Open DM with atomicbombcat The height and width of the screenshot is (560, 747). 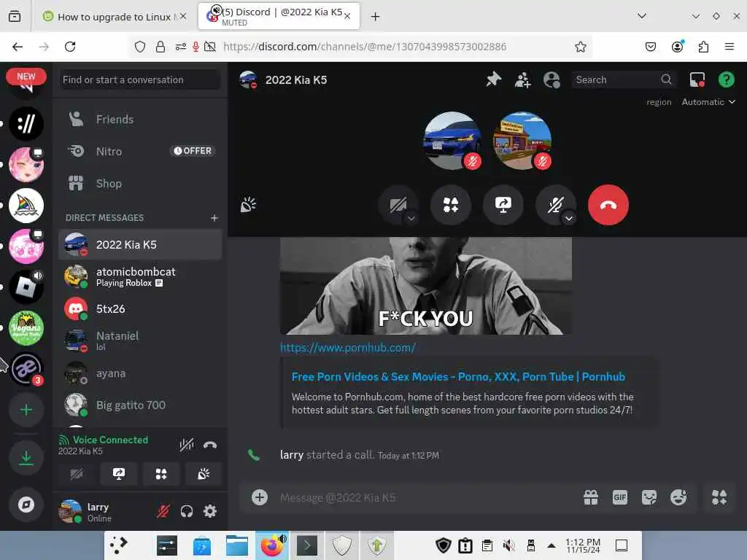(x=140, y=276)
